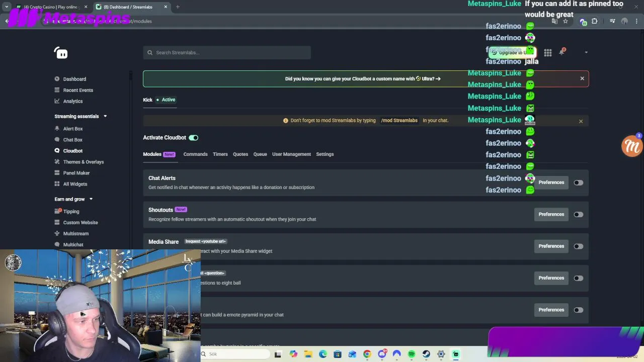Switch to the Cloudbot Settings tab
The image size is (644, 362).
[x=325, y=154]
